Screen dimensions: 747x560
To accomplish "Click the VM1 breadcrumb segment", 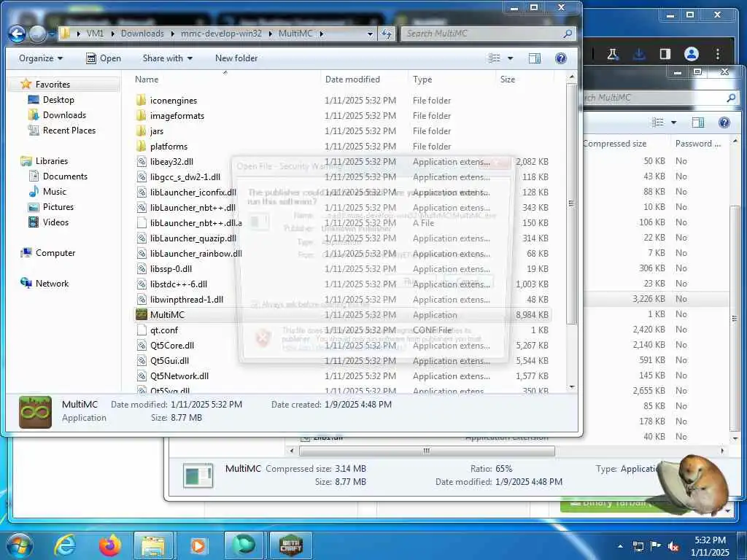I will (x=95, y=34).
